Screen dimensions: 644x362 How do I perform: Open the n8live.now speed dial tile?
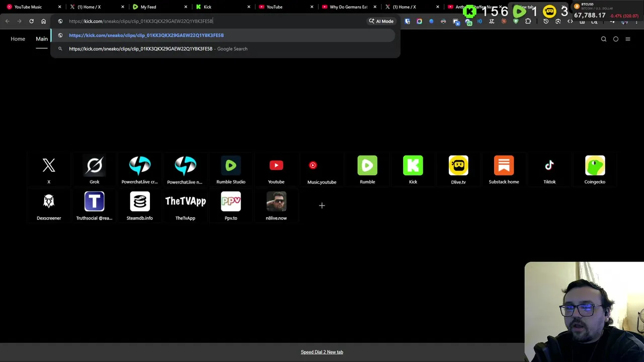point(276,206)
